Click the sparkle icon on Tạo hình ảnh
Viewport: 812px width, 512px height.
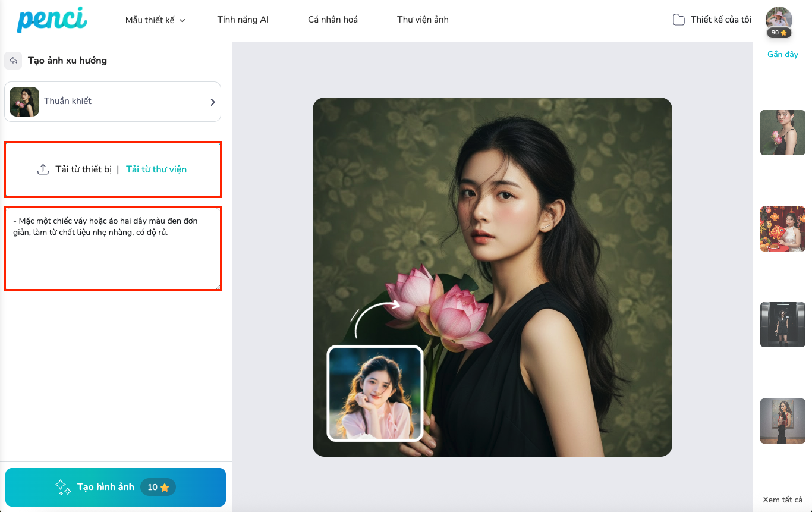point(63,487)
